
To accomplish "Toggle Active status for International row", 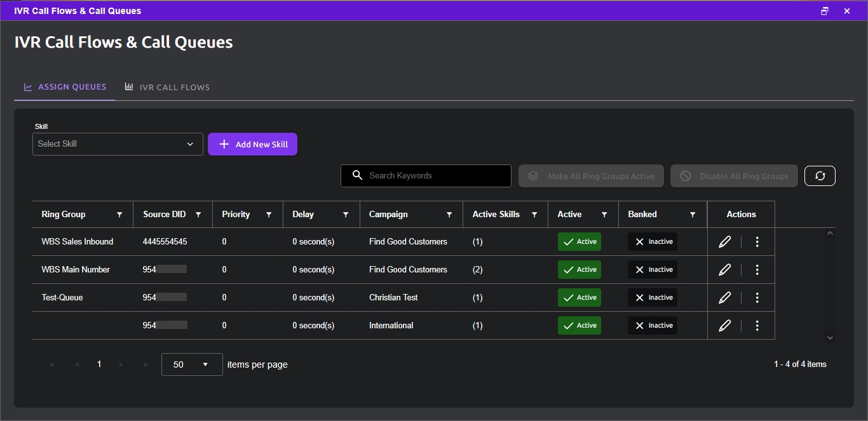I will coord(580,326).
